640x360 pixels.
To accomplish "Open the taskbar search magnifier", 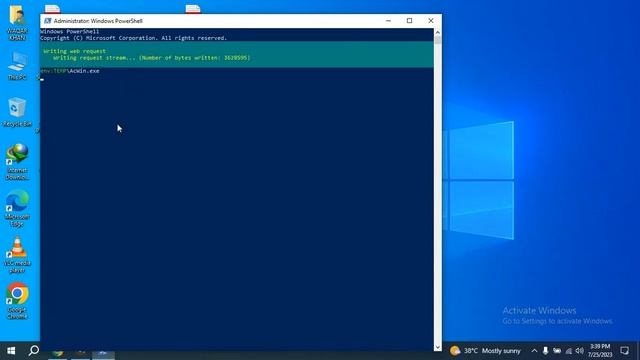I will (x=34, y=351).
